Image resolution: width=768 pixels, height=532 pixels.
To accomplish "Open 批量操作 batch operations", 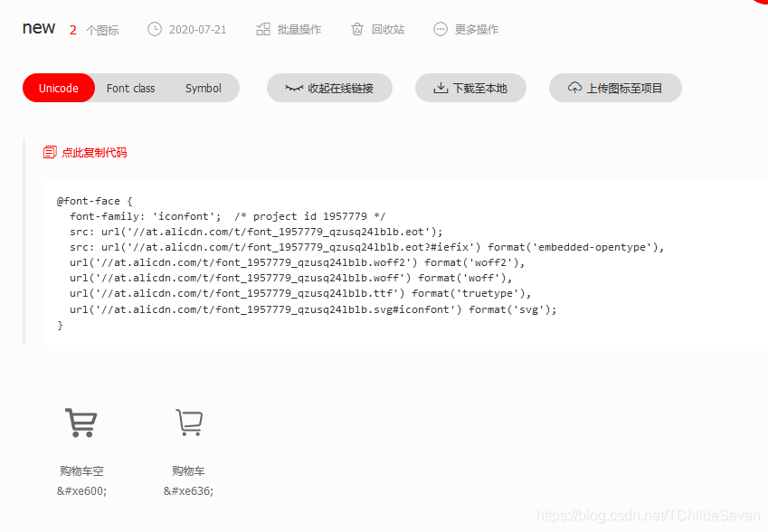I will pos(299,30).
